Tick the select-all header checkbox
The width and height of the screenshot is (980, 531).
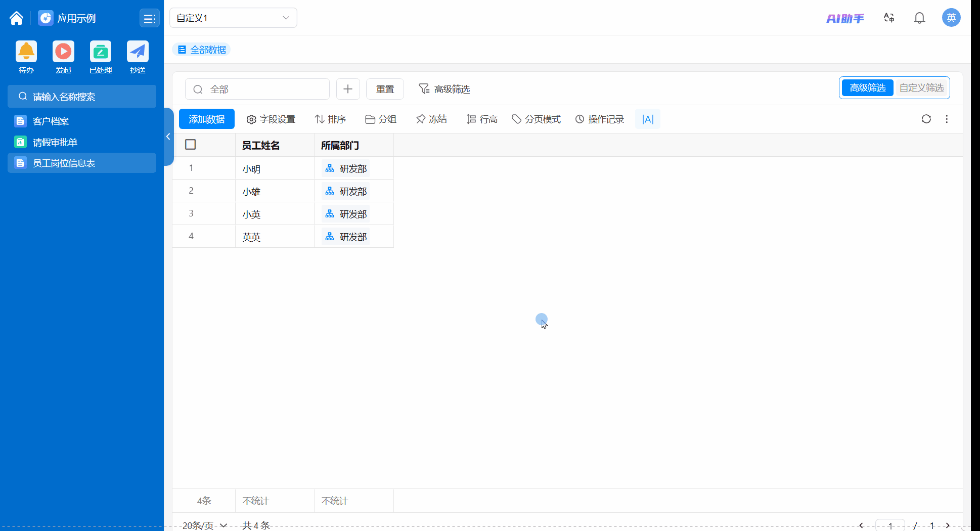click(191, 145)
